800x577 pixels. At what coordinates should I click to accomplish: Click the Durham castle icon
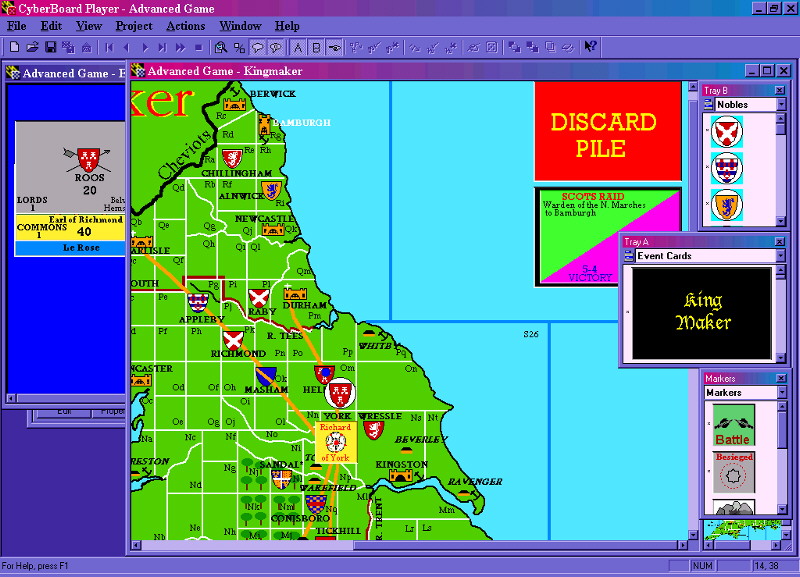click(295, 293)
